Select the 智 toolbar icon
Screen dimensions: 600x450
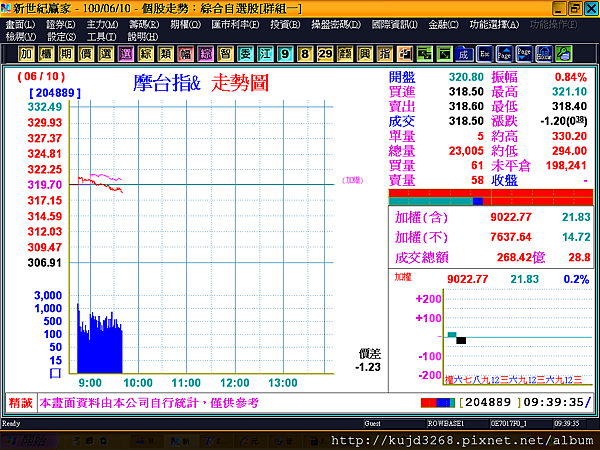point(225,54)
